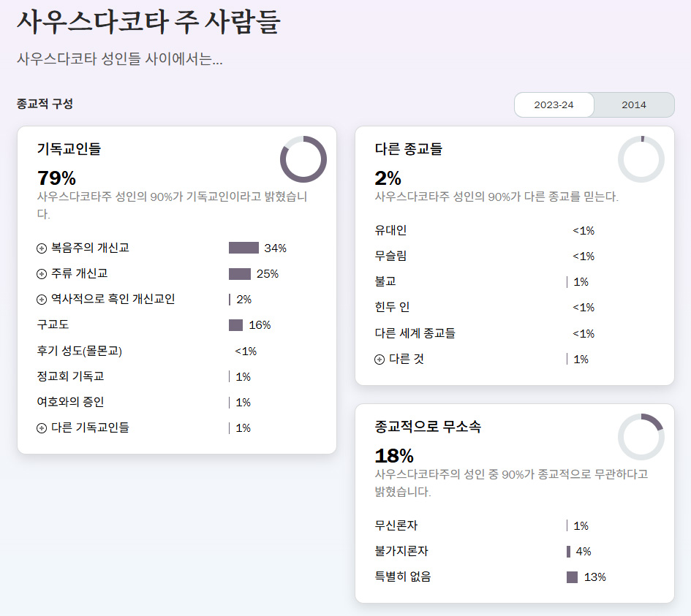This screenshot has width=691, height=616.
Task: Open the 후기 성도(몰몬교) row
Action: [x=79, y=351]
